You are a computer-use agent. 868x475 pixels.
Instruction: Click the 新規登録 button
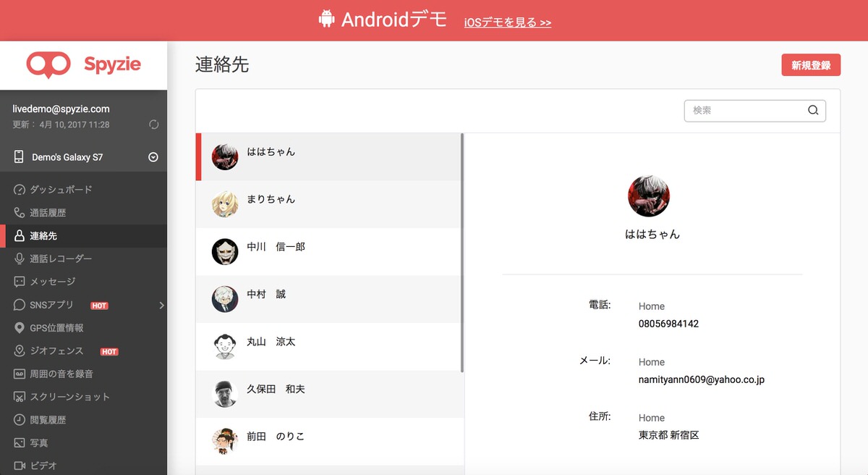tap(810, 64)
